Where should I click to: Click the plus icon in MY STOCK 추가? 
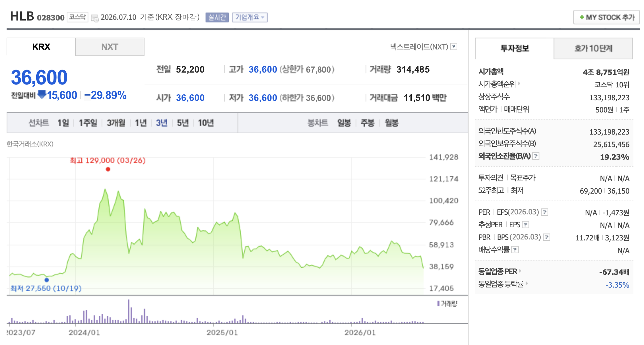(582, 17)
